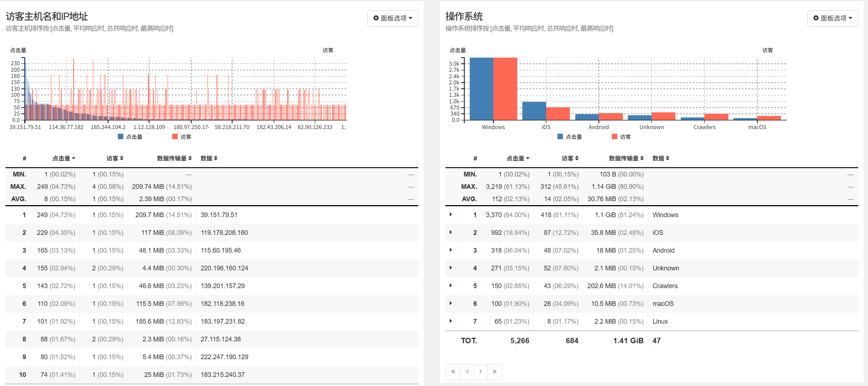Go to next page of OS table
868x386 pixels.
481,372
